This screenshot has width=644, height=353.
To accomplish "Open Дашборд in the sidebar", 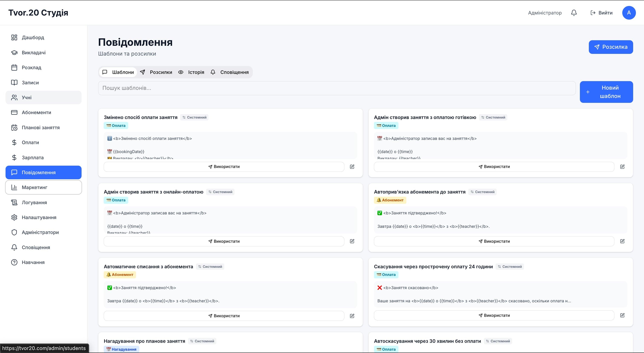I will click(x=43, y=37).
